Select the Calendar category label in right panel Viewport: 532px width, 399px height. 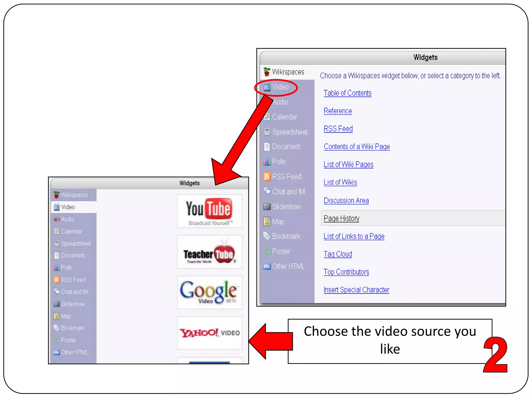(284, 117)
